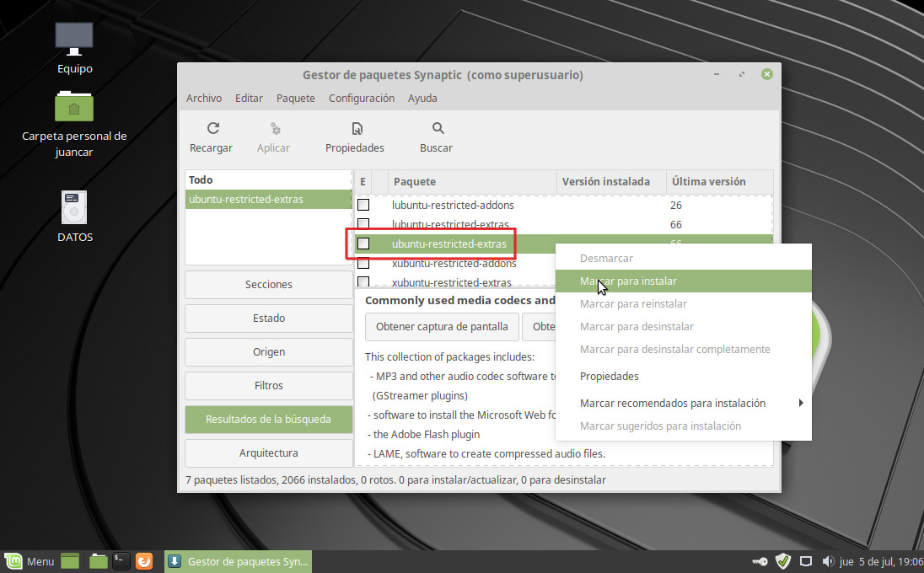
Task: Open the DATOS drive icon
Action: click(x=74, y=207)
